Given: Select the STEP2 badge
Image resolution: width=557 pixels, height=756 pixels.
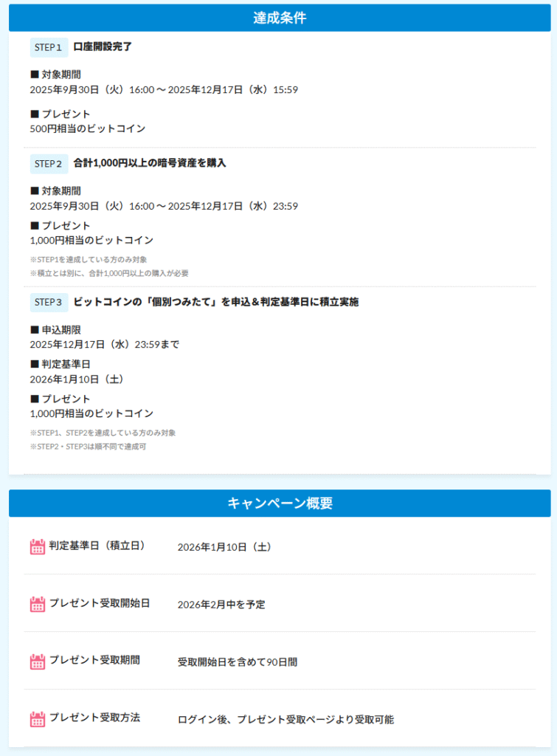Looking at the screenshot, I should [x=49, y=163].
